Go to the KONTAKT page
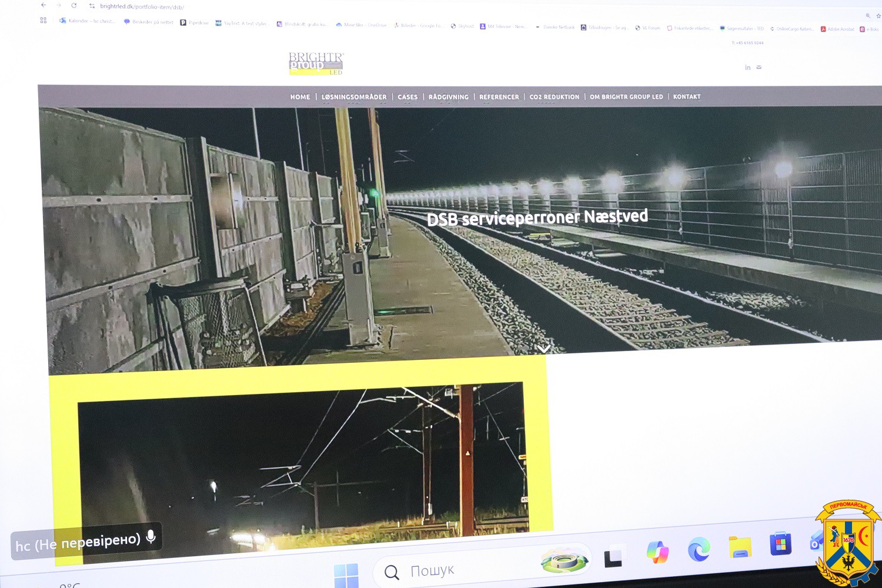This screenshot has width=882, height=588. point(687,96)
